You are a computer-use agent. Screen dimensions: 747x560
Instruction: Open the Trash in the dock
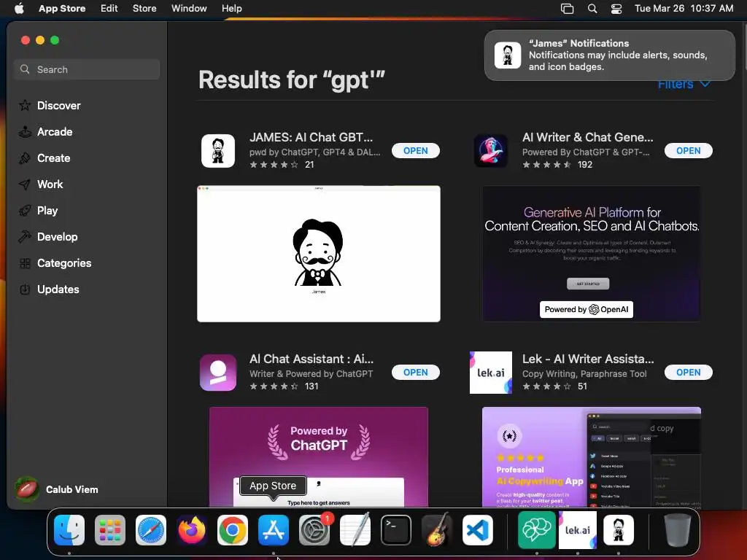(678, 530)
